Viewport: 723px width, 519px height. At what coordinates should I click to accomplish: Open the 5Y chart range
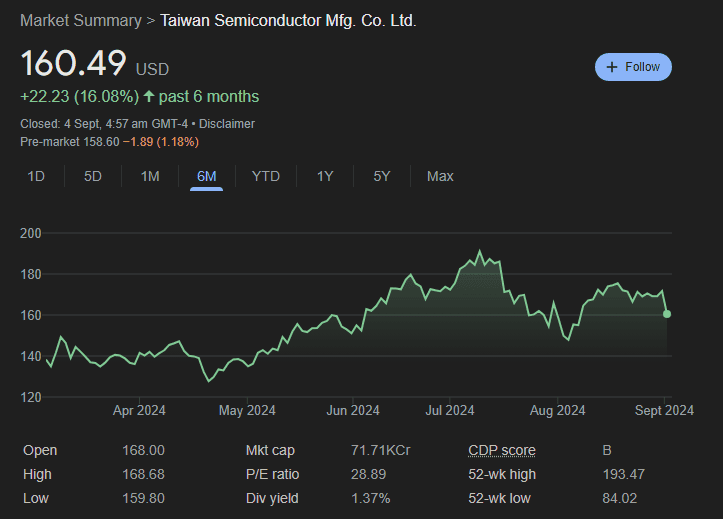(x=381, y=177)
